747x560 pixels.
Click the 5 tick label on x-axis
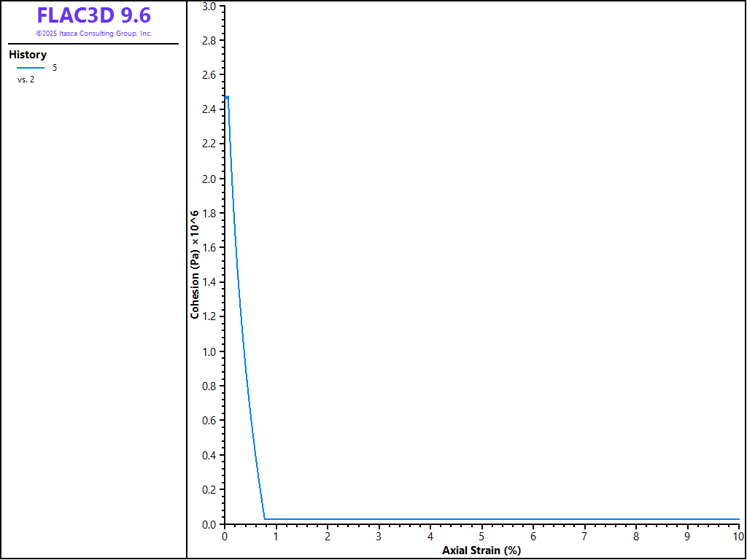[x=481, y=537]
